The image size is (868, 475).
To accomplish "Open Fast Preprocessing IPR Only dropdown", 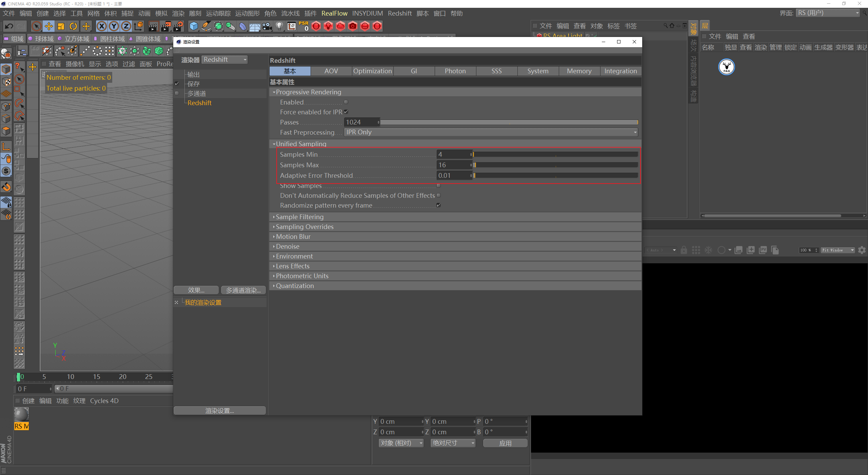I will pyautogui.click(x=491, y=132).
